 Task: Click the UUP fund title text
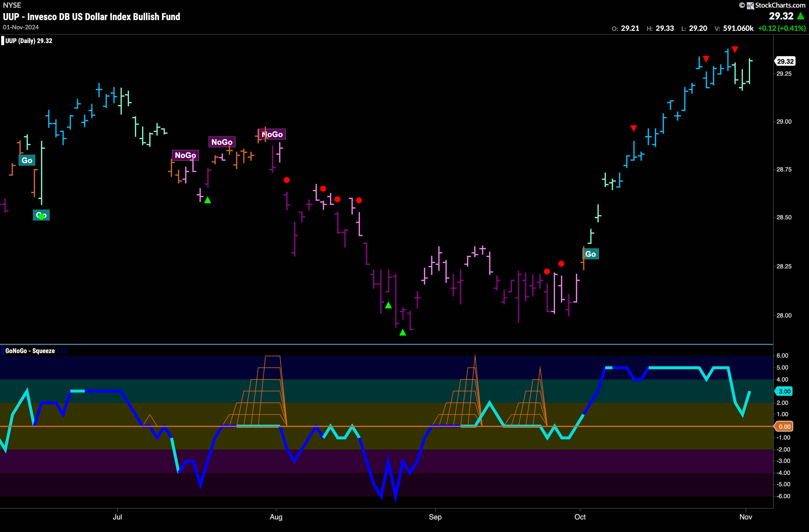tap(92, 17)
